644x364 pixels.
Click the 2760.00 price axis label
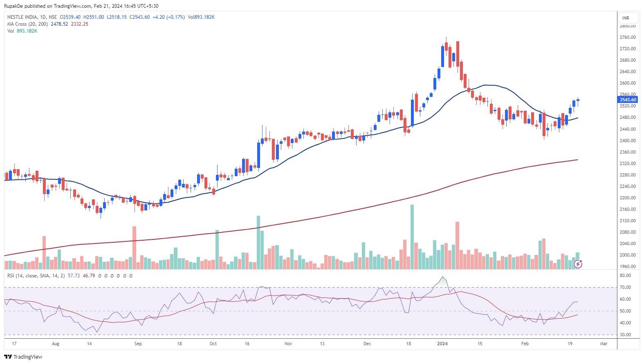[628, 37]
